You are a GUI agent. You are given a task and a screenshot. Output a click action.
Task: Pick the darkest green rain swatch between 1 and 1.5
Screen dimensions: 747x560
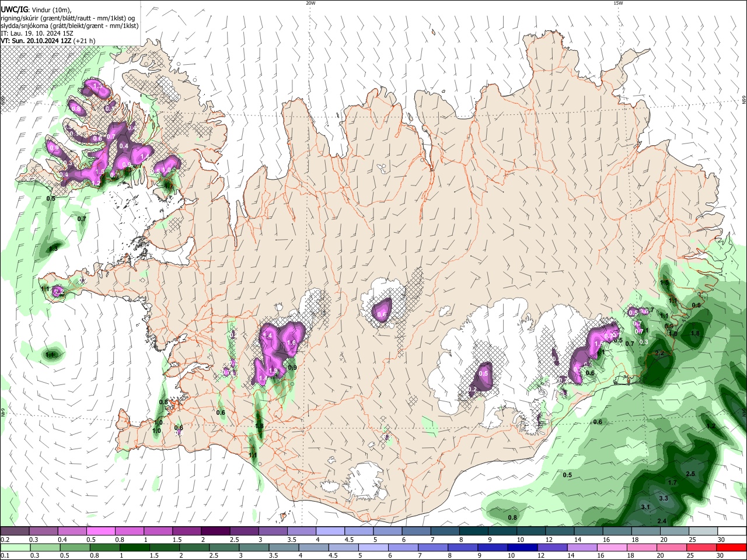134,547
